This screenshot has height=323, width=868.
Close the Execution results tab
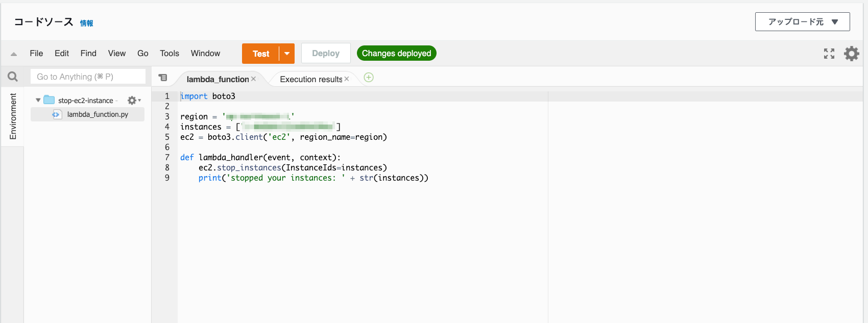347,79
